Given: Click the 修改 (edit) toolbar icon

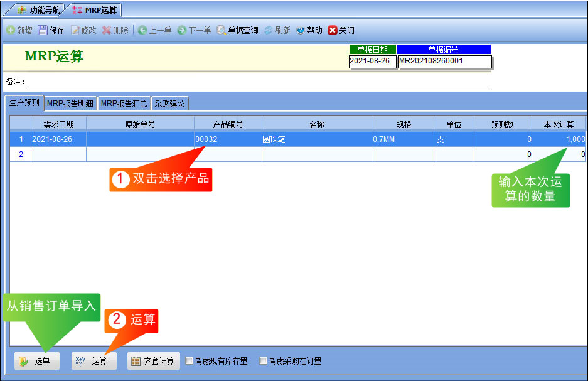Looking at the screenshot, I should pyautogui.click(x=75, y=30).
